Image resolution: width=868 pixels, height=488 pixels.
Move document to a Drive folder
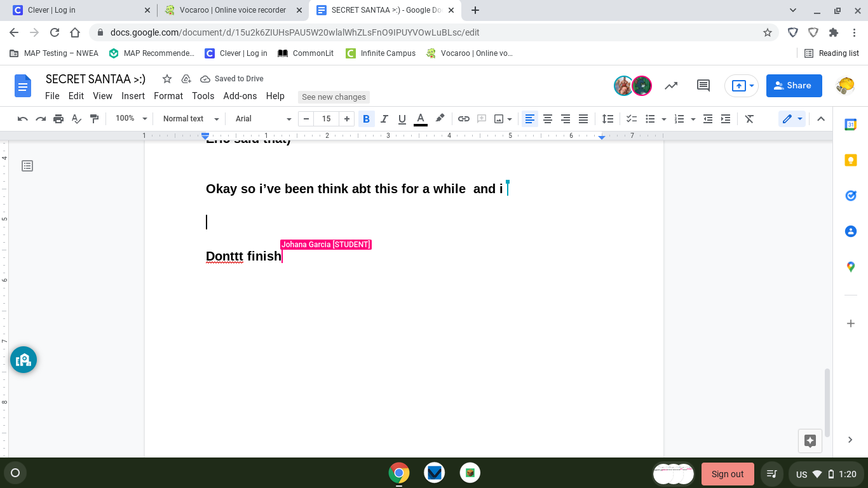186,79
